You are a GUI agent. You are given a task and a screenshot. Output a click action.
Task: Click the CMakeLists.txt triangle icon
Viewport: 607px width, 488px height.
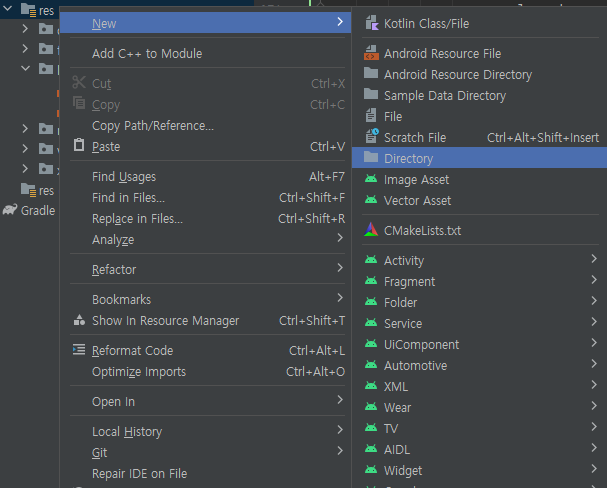[371, 230]
